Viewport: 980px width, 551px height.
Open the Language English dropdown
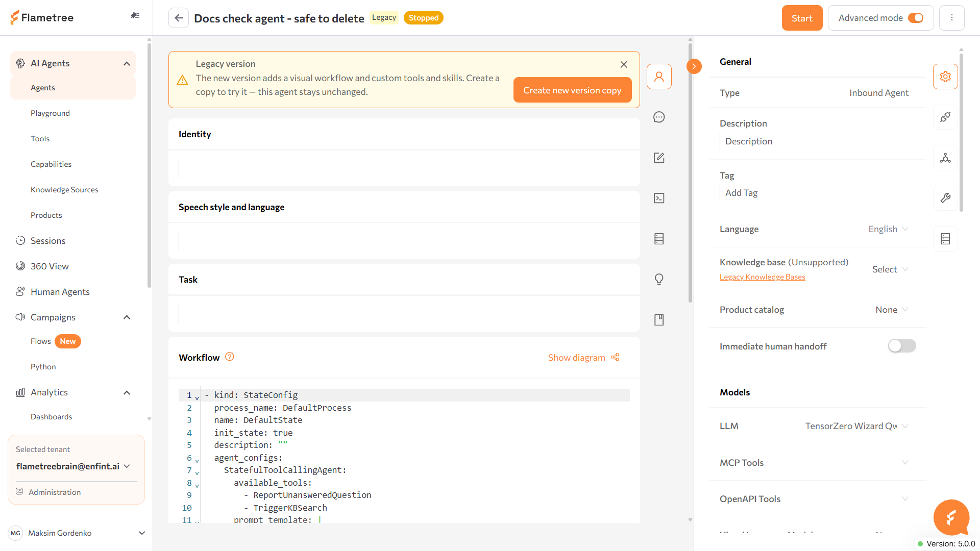tap(889, 229)
